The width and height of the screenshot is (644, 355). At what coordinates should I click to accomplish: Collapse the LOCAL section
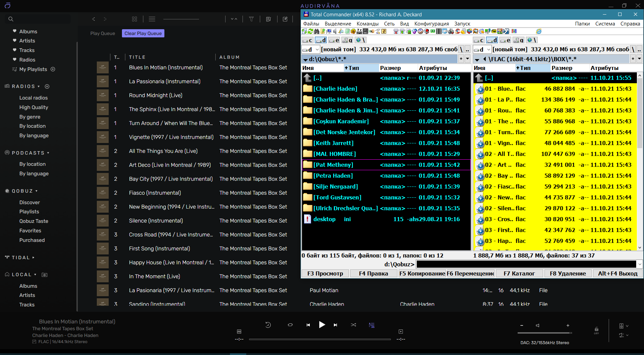coord(35,275)
